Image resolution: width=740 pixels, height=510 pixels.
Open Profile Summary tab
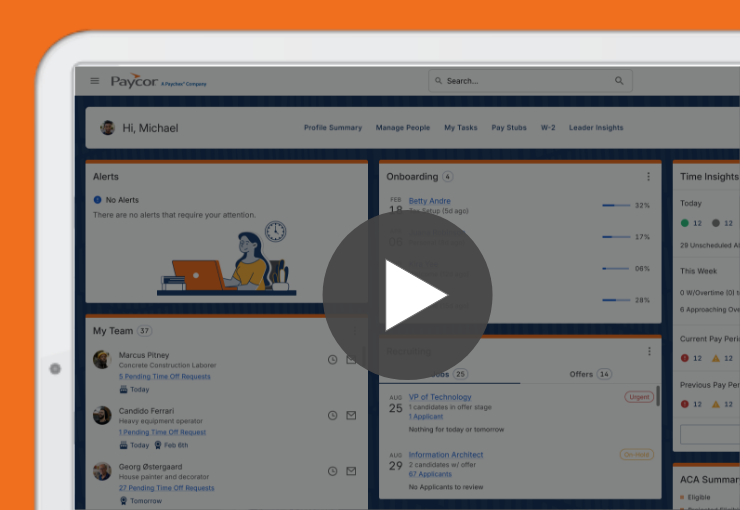[x=333, y=128]
